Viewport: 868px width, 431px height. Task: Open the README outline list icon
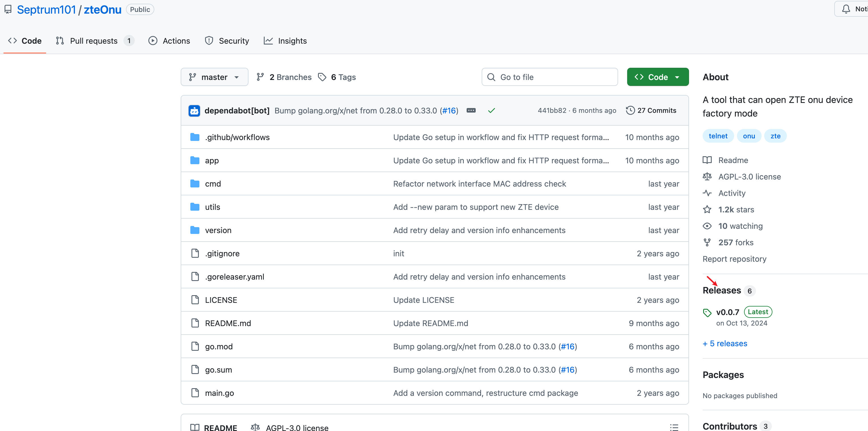(674, 427)
